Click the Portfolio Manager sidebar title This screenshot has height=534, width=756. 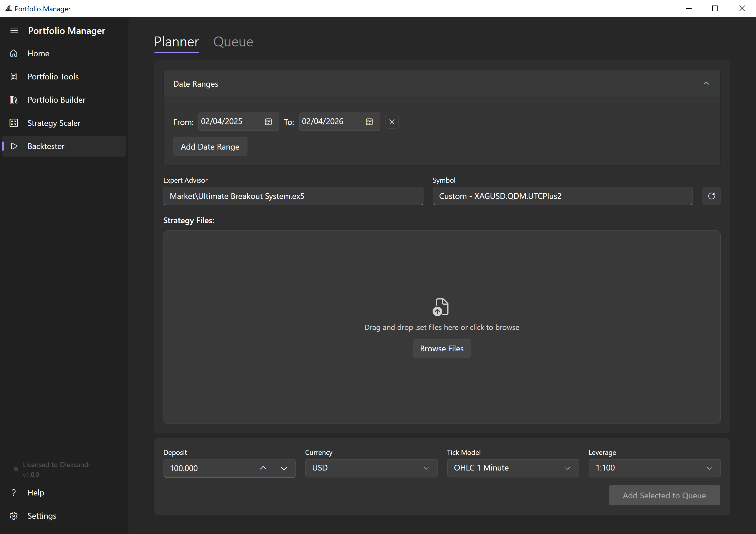67,31
